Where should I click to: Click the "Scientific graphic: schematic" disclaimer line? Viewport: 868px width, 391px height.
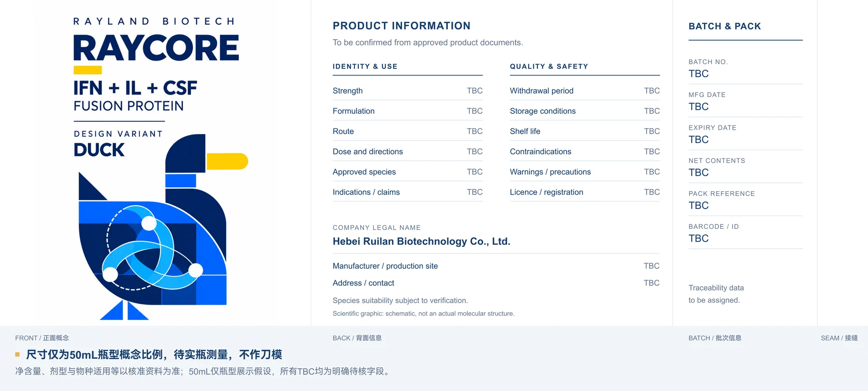[423, 314]
